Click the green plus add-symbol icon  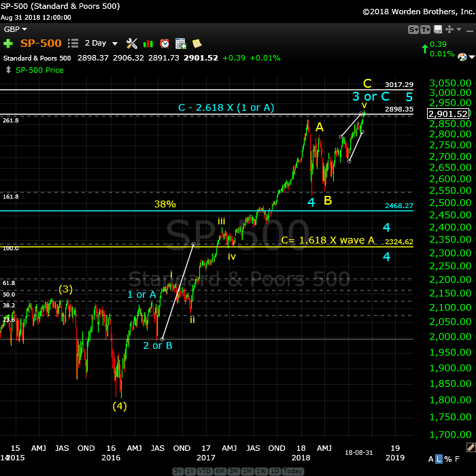click(x=8, y=44)
